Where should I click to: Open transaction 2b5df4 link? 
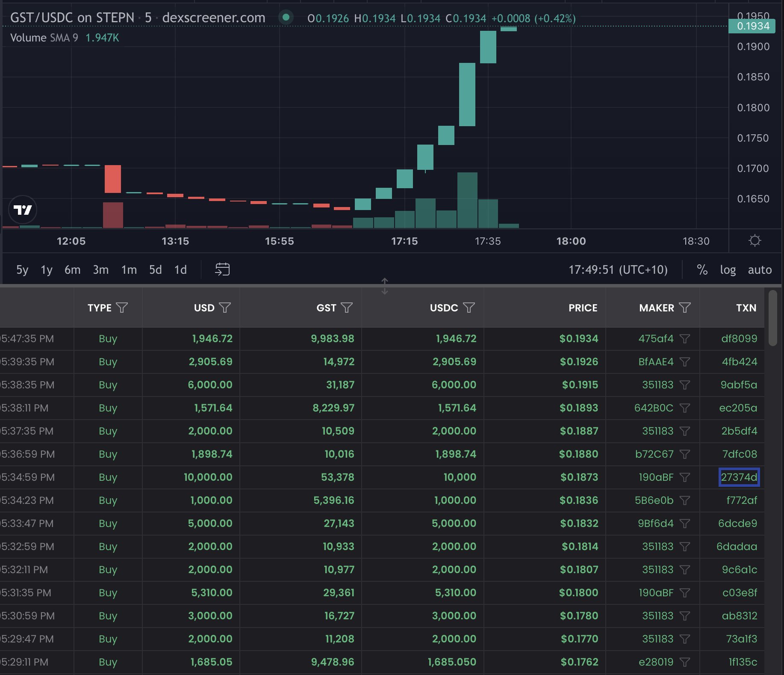click(x=739, y=431)
